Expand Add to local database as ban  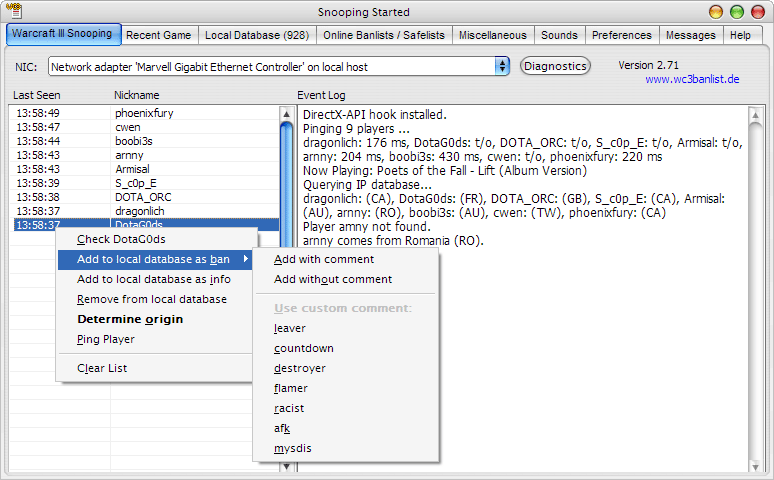[156, 259]
